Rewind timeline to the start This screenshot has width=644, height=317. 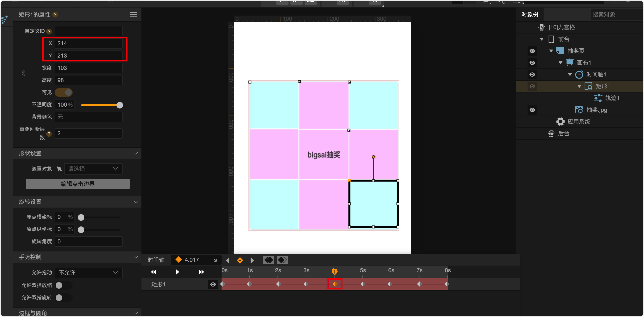tap(153, 272)
